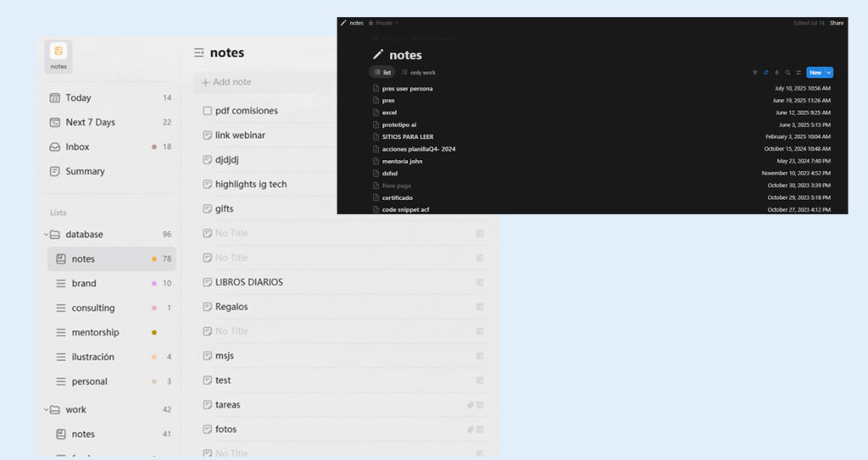
Task: Select the notes list under the work folder
Action: coord(112,434)
